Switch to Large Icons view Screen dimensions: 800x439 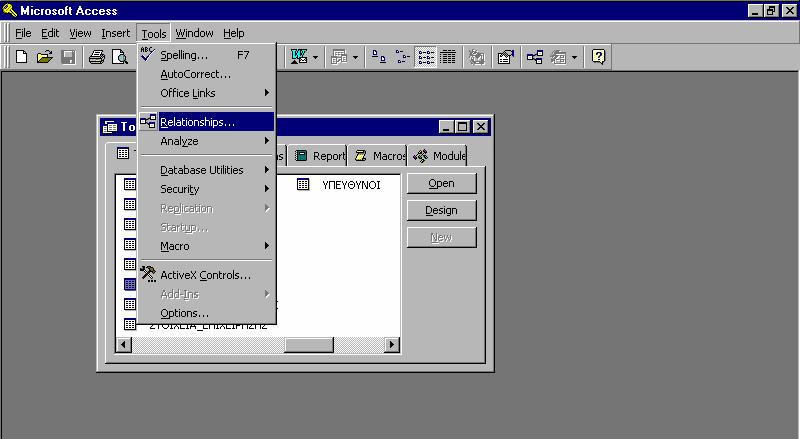coord(379,57)
